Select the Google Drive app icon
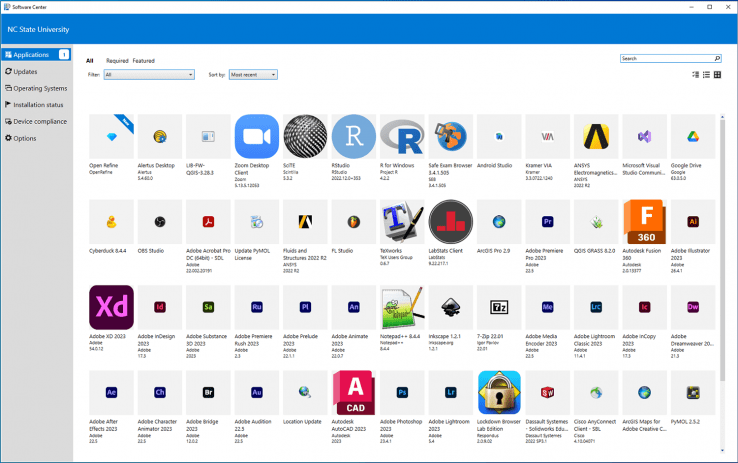Screen dimensions: 738x463 [693, 136]
